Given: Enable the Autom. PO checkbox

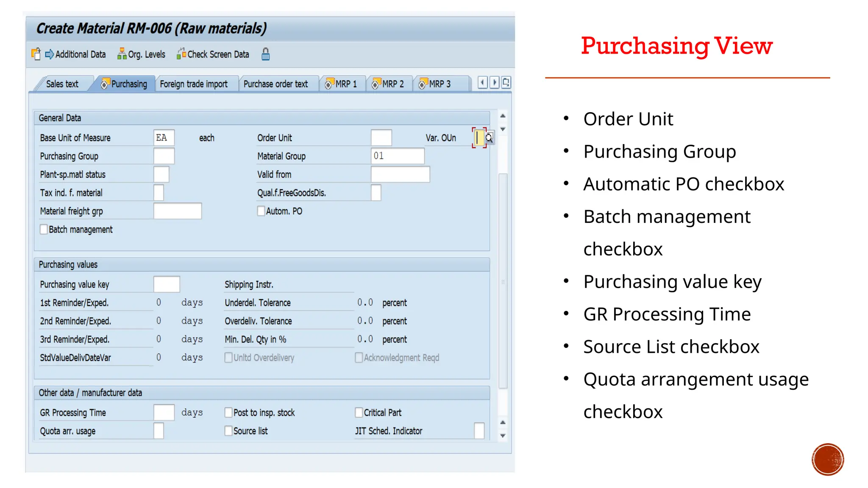Looking at the screenshot, I should pos(261,211).
